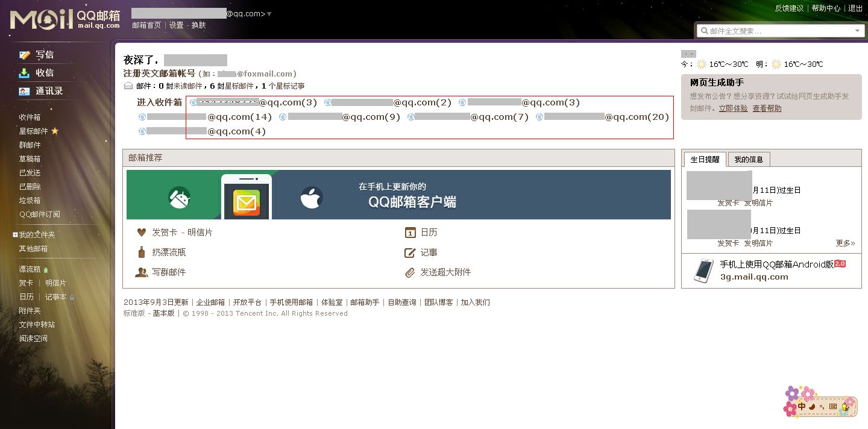
Task: Toggle 中 Chinese/English input on IME bar
Action: [x=801, y=406]
